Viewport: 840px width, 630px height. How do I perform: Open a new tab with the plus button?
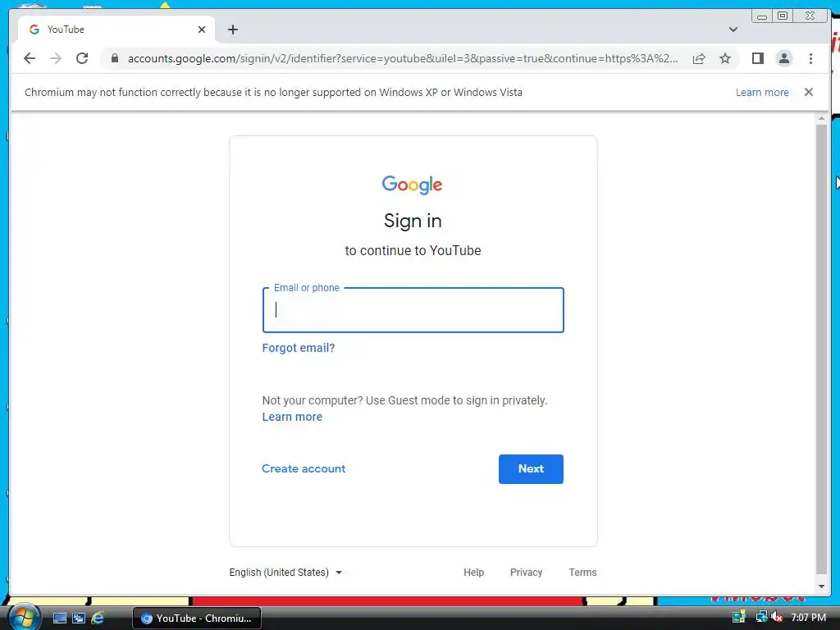[x=232, y=30]
